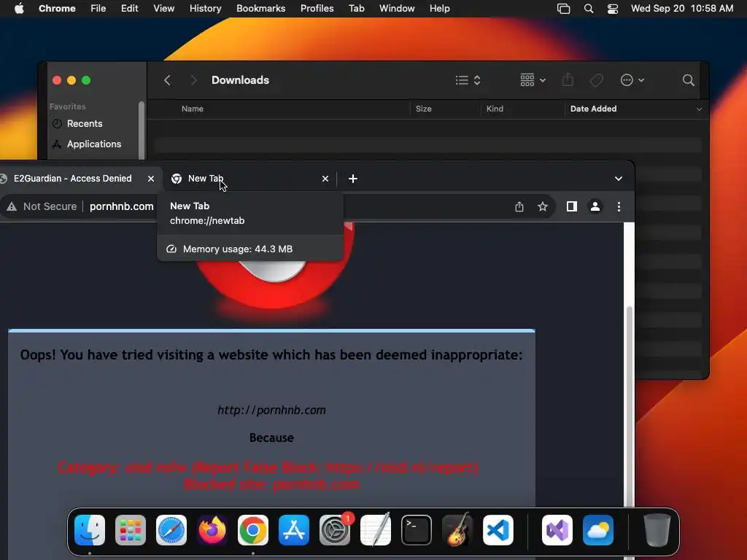Open Control Center in menu bar
The width and height of the screenshot is (747, 560).
(613, 9)
